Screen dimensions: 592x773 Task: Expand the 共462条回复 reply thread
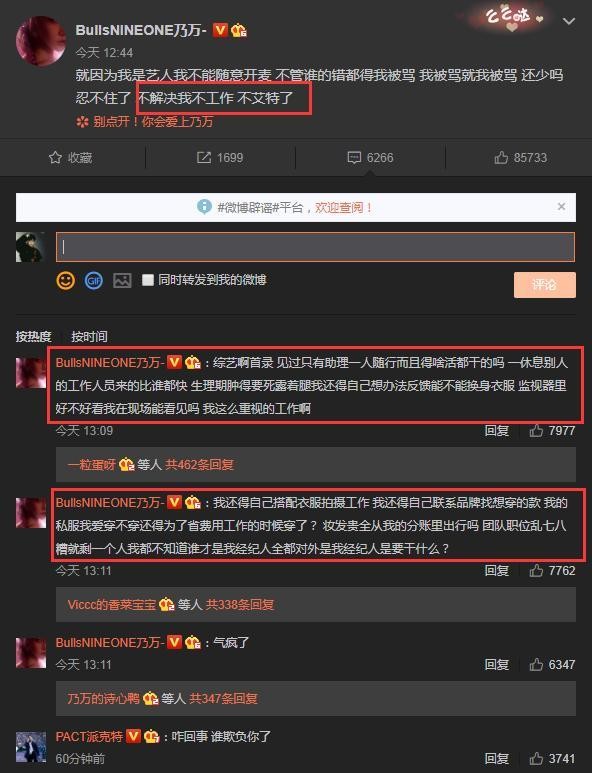(199, 464)
